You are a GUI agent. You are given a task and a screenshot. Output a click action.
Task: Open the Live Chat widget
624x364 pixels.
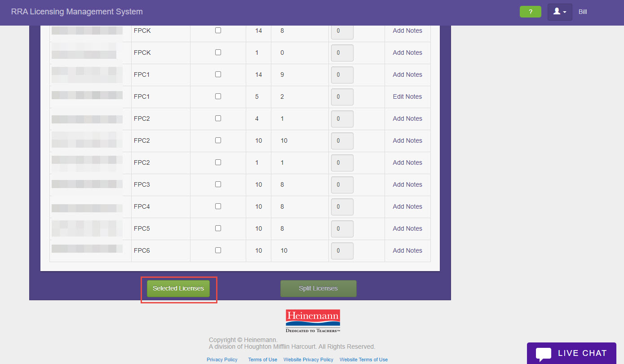pos(571,353)
